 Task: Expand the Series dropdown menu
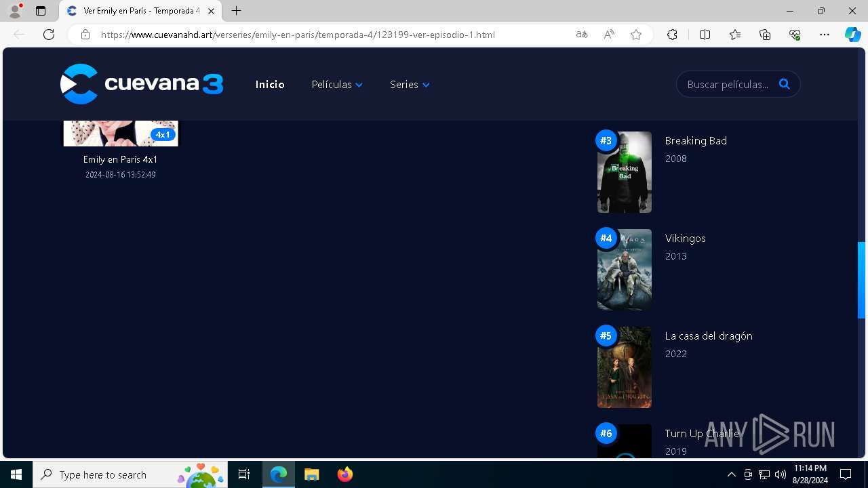[x=410, y=85]
